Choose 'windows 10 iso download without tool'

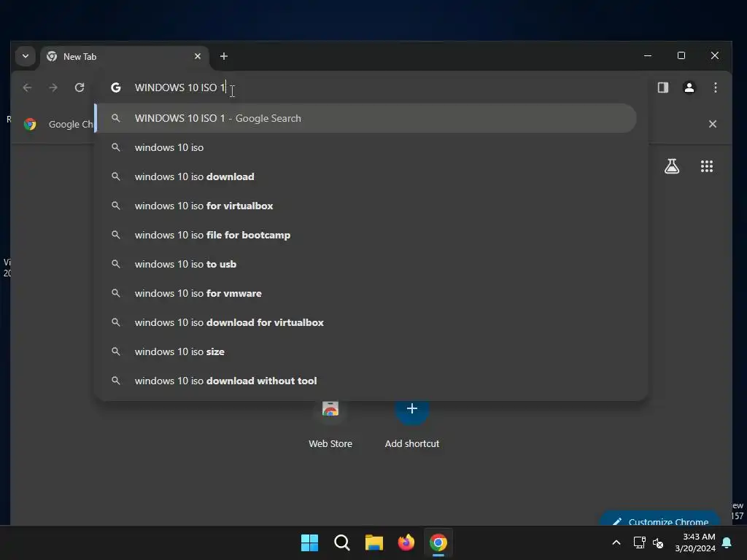point(365,381)
